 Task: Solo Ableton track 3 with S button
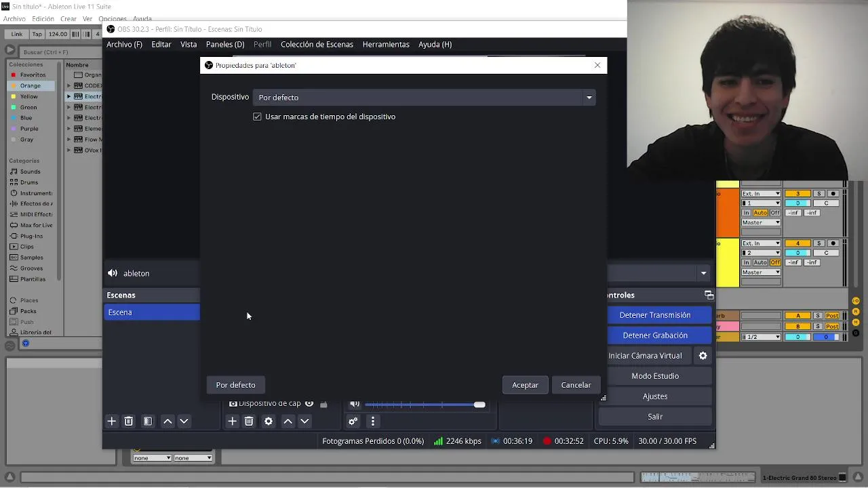pyautogui.click(x=818, y=194)
